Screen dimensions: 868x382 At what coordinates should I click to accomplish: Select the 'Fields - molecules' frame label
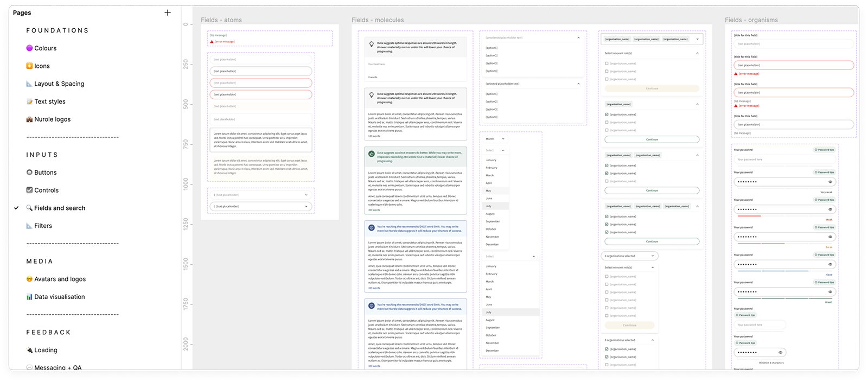pos(378,20)
